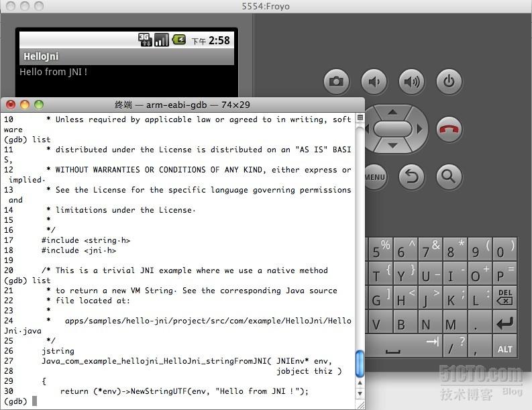The image size is (532, 410).
Task: Click the 2:58 clock in status bar
Action: (x=219, y=40)
